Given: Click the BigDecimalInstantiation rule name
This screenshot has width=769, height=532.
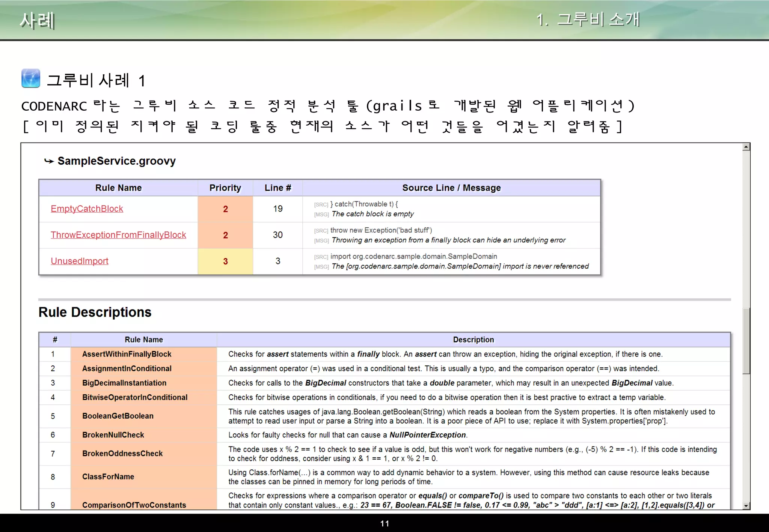Looking at the screenshot, I should click(124, 383).
